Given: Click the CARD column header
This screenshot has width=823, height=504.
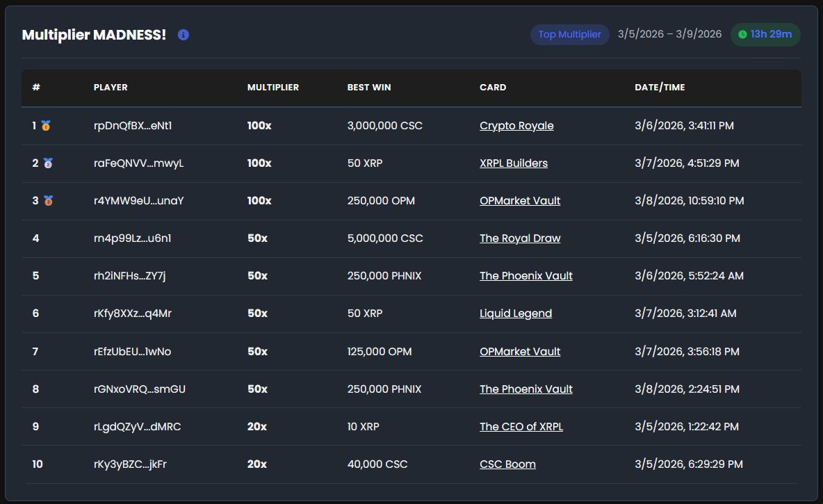Looking at the screenshot, I should tap(493, 87).
